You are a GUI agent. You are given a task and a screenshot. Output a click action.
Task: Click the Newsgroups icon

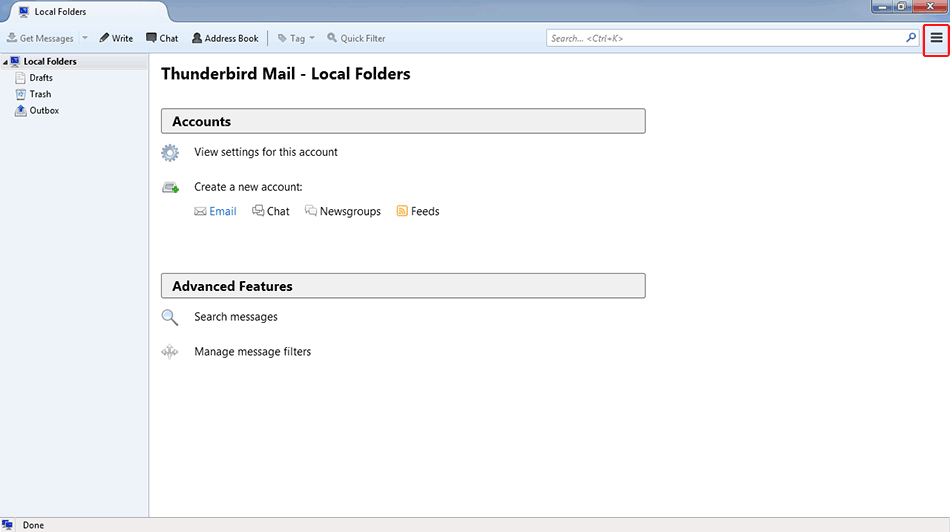point(311,211)
